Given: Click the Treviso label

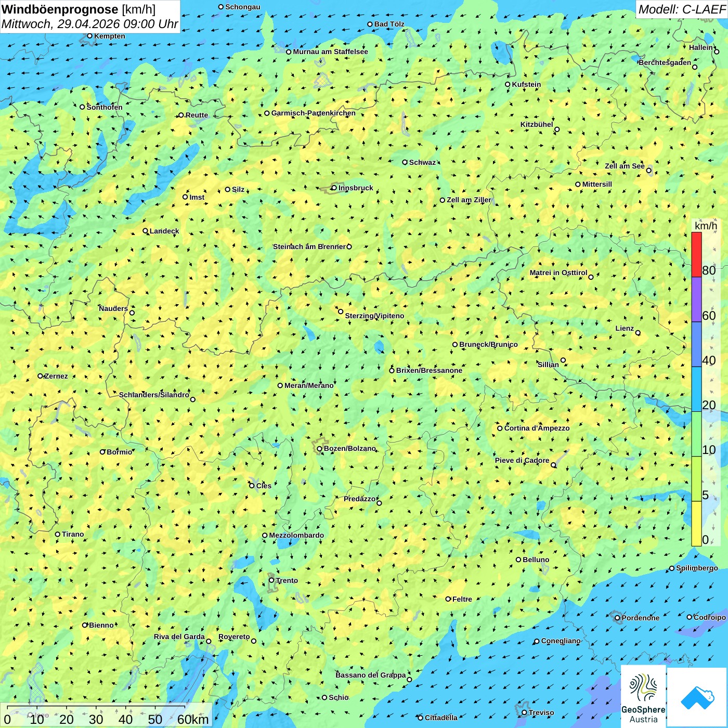Looking at the screenshot, I should [x=541, y=712].
